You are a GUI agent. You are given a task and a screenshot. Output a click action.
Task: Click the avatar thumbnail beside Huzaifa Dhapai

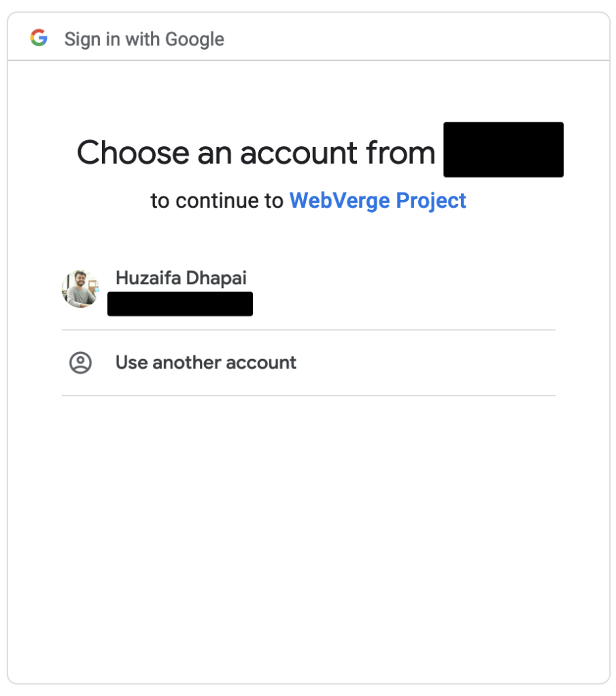[80, 288]
